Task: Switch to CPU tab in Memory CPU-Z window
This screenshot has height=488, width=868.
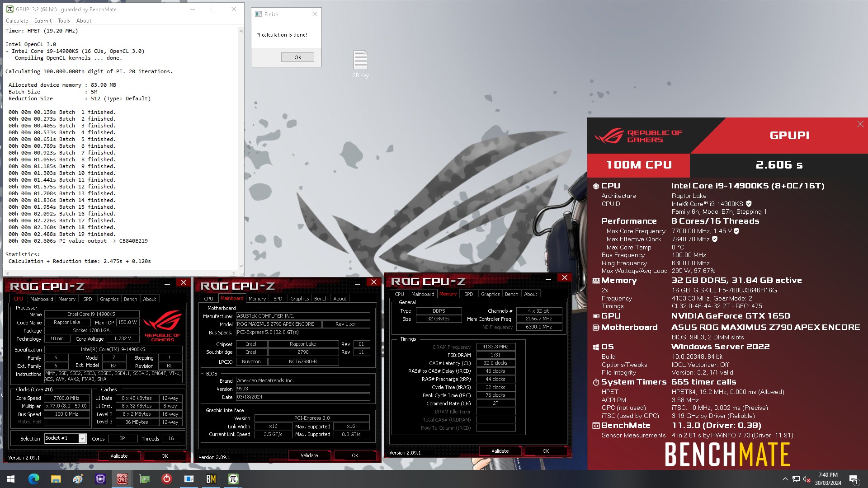Action: pos(400,294)
